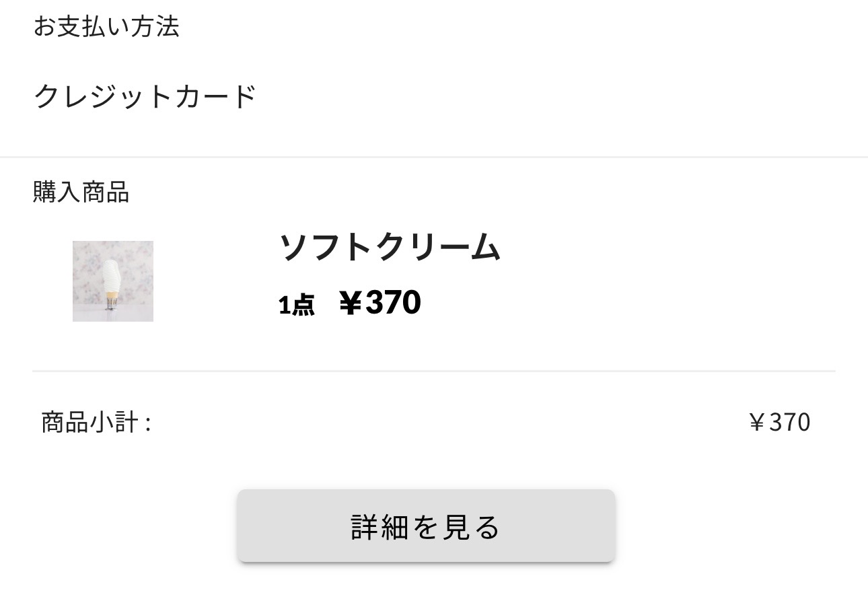Select the ソフトクリーム product name

coord(390,247)
